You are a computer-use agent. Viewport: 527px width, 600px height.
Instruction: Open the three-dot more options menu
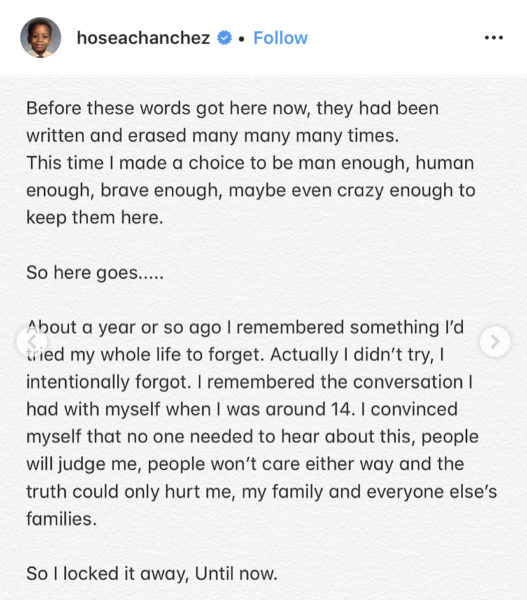494,38
